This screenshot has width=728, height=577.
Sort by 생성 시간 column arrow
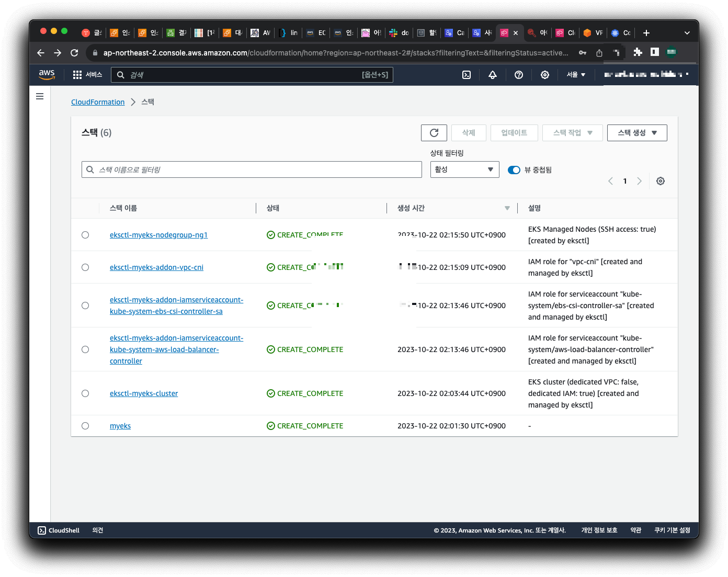click(507, 208)
